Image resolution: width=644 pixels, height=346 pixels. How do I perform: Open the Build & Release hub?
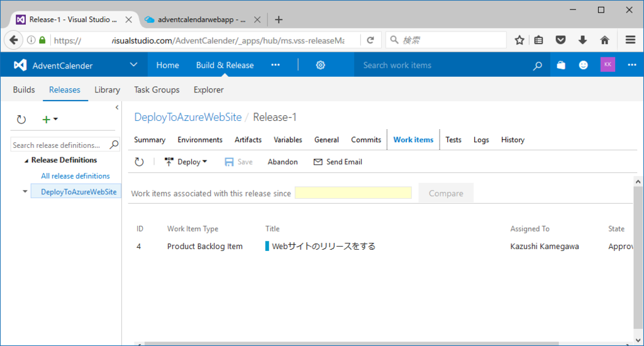(225, 65)
